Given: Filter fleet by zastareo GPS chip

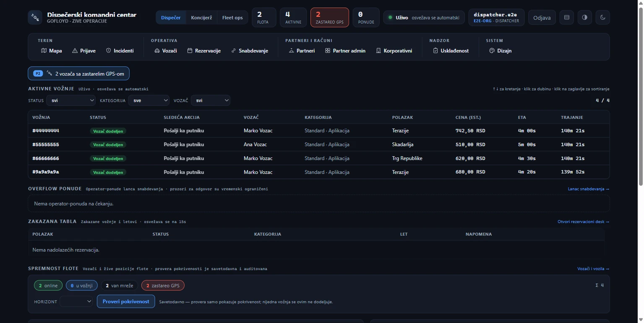Looking at the screenshot, I should (163, 286).
